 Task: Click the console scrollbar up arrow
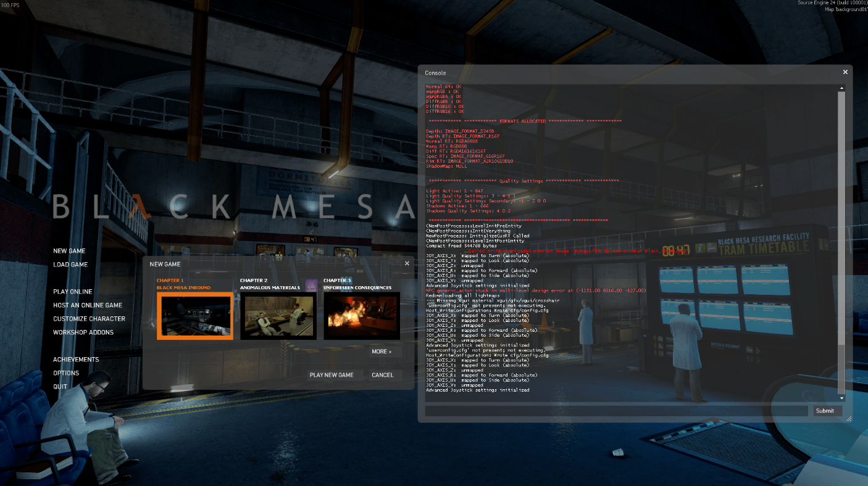click(841, 87)
